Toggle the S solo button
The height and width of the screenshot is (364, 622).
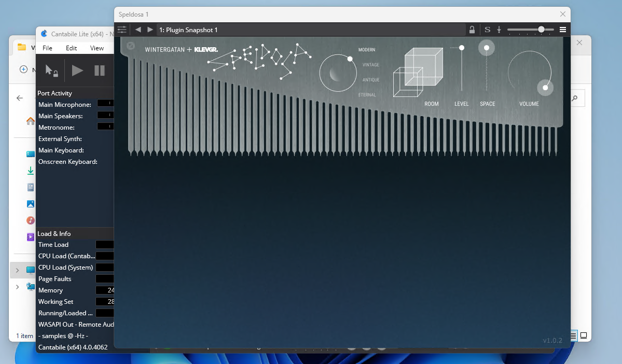pyautogui.click(x=487, y=30)
